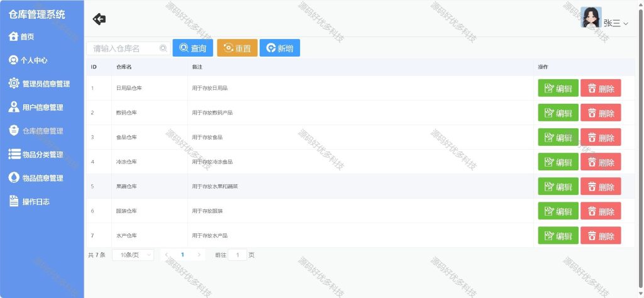Click the home icon beside 首页
The image size is (644, 298).
[x=14, y=36]
